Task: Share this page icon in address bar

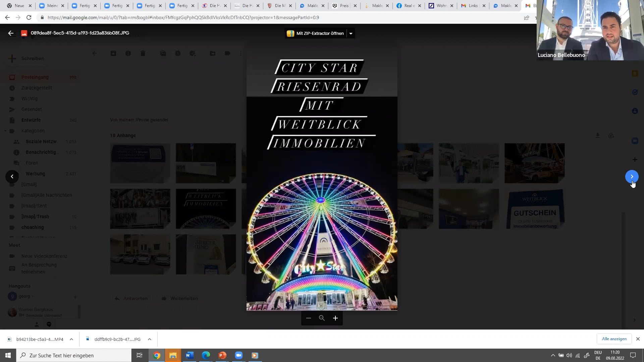Action: [526, 17]
